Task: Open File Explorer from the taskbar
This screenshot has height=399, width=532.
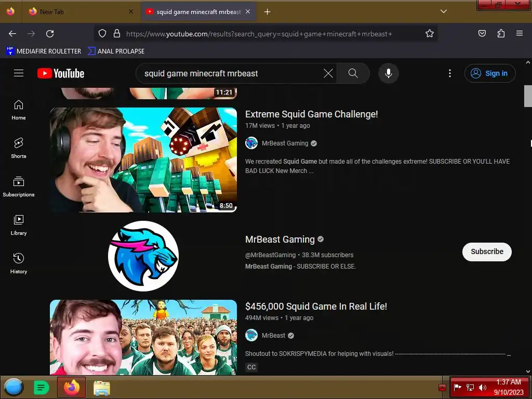Action: click(101, 388)
